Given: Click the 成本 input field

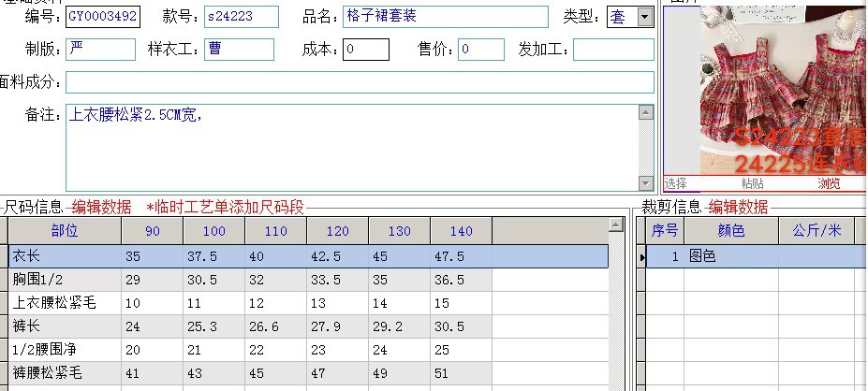Looking at the screenshot, I should (366, 50).
